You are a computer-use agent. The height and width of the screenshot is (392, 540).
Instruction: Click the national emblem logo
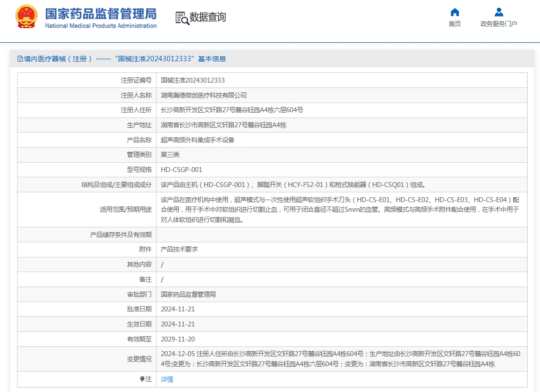26,16
